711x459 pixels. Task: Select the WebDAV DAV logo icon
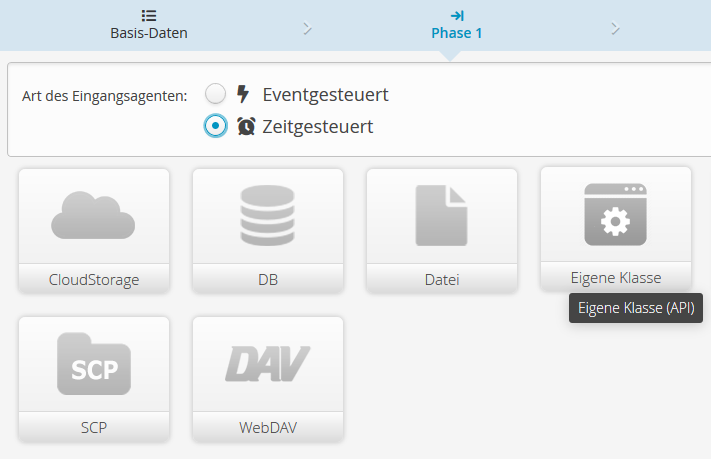pos(268,365)
